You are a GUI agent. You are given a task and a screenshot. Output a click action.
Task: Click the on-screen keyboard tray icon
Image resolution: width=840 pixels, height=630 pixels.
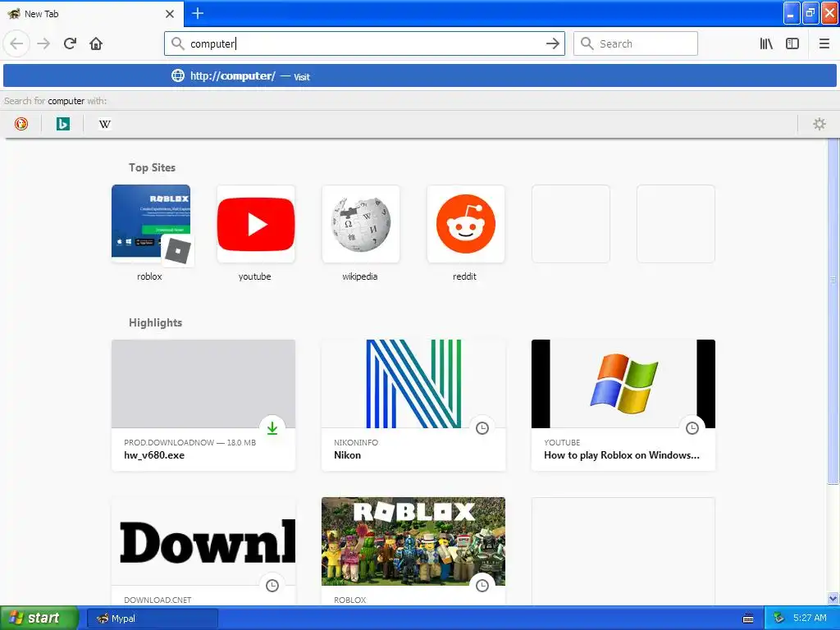[x=748, y=619]
